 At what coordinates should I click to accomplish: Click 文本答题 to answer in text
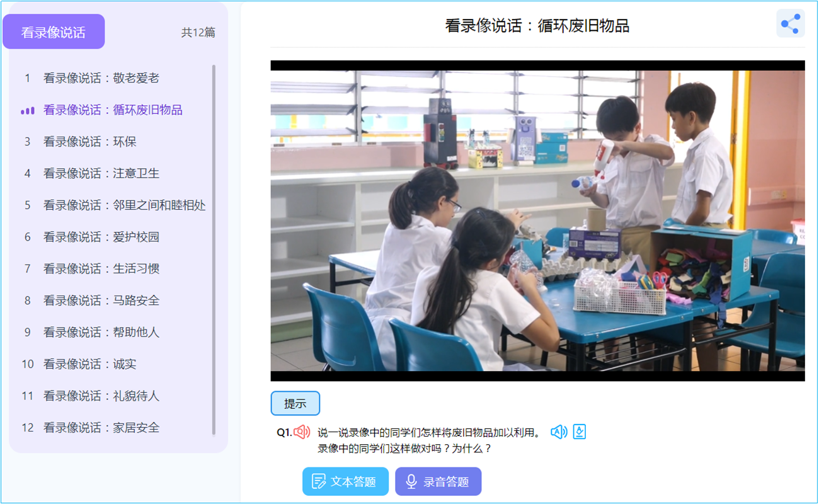click(345, 482)
